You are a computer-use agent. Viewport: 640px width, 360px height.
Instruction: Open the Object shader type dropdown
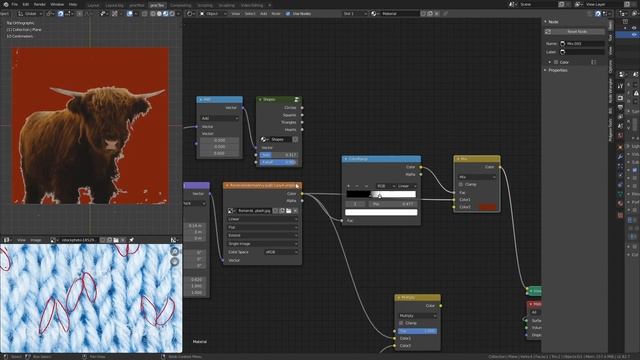tap(213, 13)
